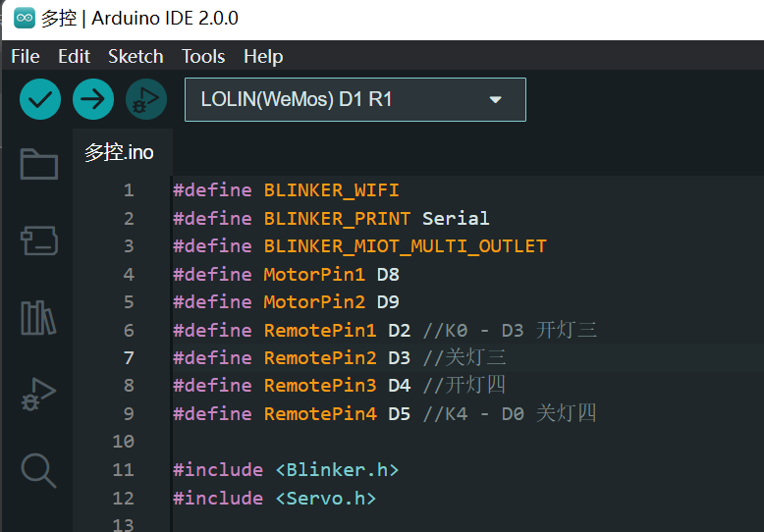Start debugging with the toolbar debug icon
This screenshot has width=764, height=532.
146,99
